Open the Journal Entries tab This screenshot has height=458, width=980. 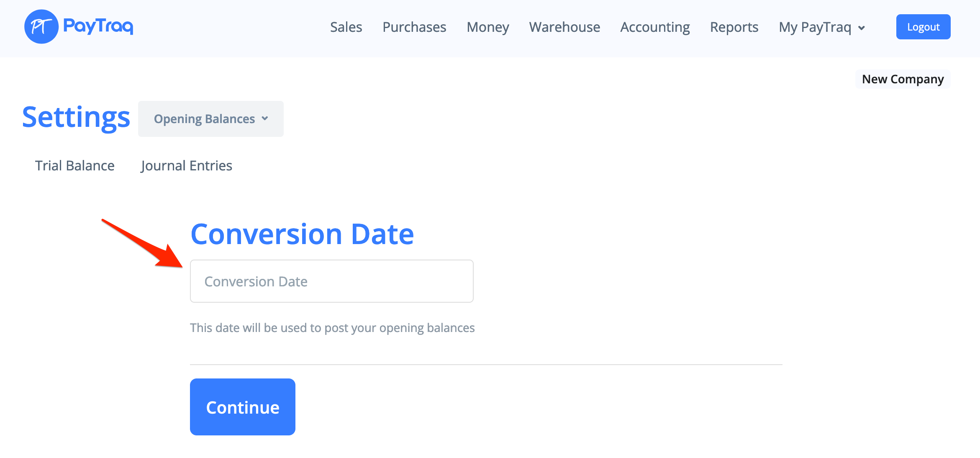tap(186, 166)
